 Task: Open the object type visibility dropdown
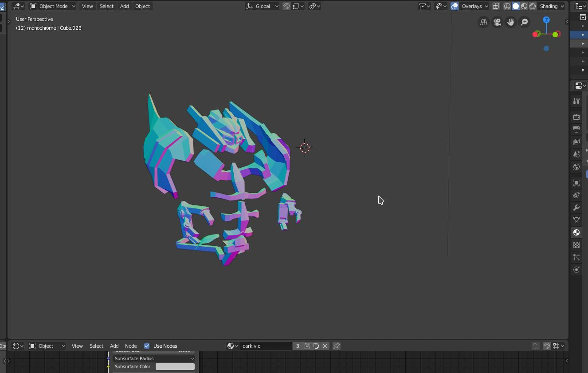tap(441, 6)
